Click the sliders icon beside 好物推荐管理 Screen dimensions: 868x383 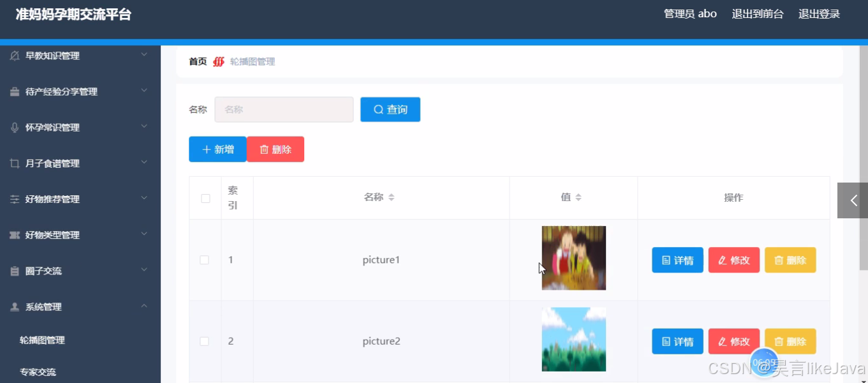coord(15,199)
